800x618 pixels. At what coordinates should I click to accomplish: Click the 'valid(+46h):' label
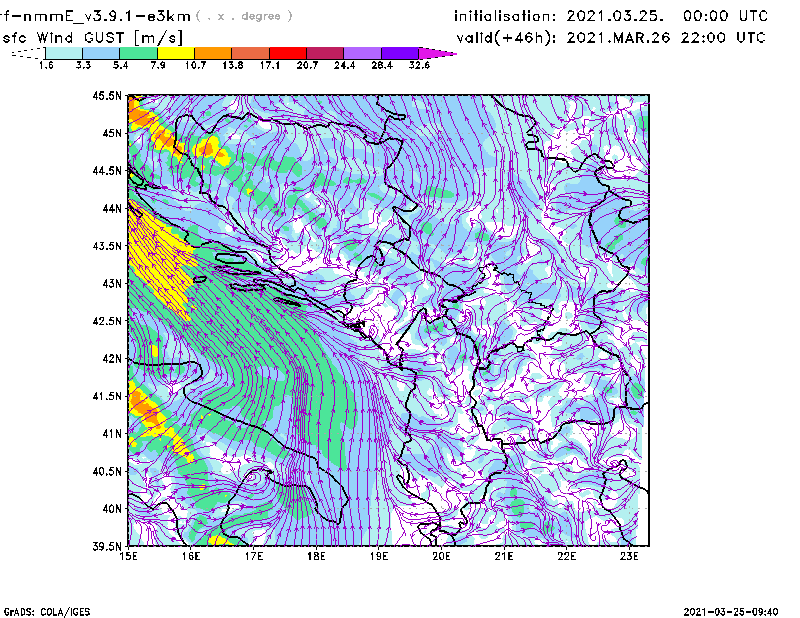[507, 38]
